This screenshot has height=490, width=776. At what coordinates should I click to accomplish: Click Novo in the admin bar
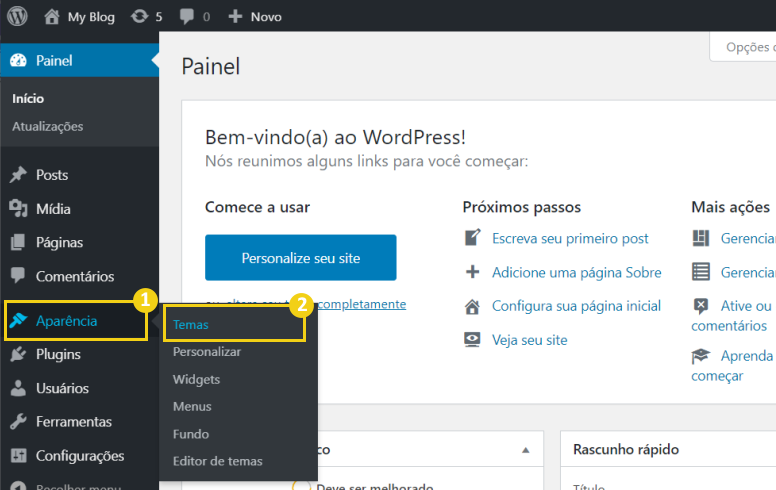[266, 17]
